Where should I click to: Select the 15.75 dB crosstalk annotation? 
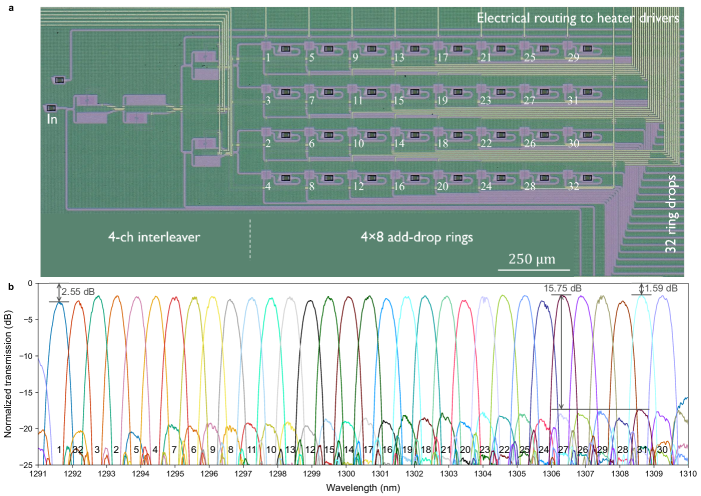(563, 288)
